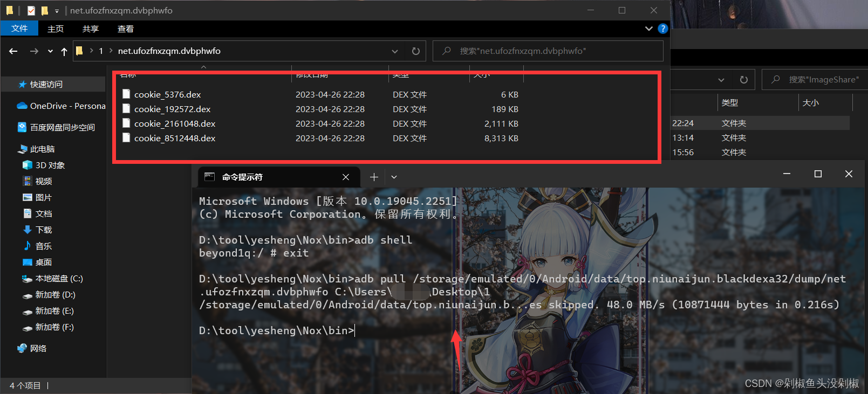This screenshot has height=394, width=868.
Task: Click the net.ufozfnxzqm.dvbphwfo breadcrumb
Action: pos(169,51)
